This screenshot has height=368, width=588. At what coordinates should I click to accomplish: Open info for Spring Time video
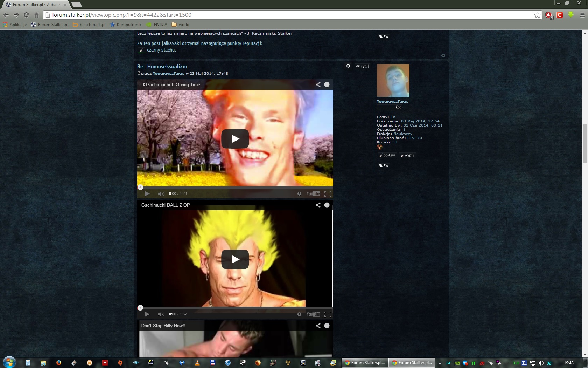pos(327,84)
